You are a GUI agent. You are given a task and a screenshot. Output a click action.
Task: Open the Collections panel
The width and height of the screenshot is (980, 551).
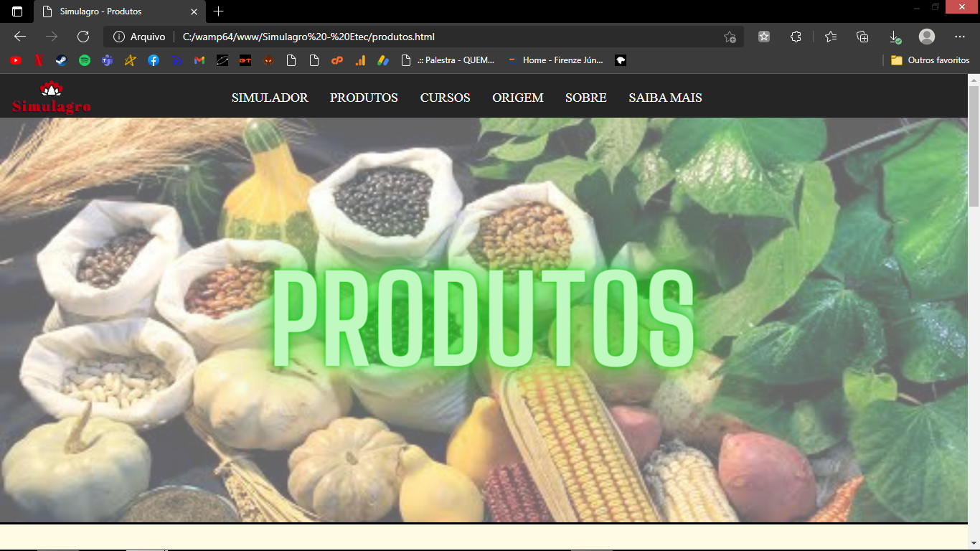coord(862,37)
